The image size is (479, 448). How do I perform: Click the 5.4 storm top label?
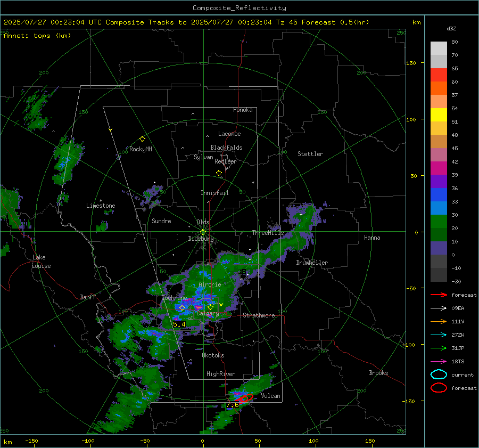179,324
